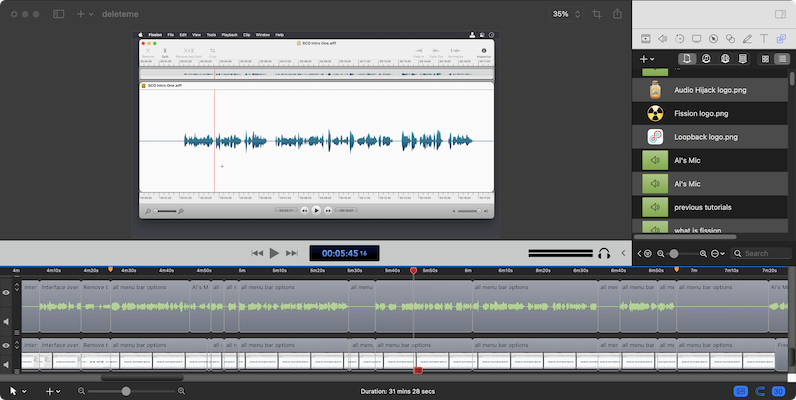Click the Play button in transport controls
796x400 pixels.
pyautogui.click(x=274, y=254)
